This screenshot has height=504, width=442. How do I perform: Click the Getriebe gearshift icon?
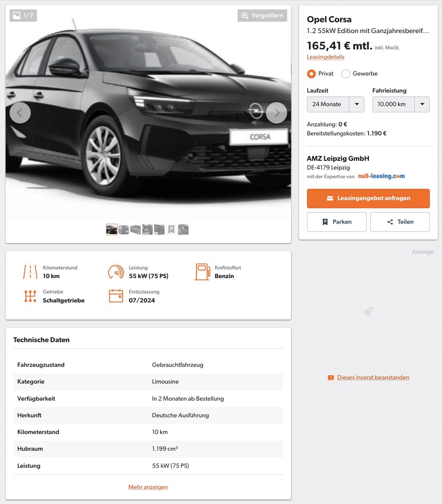coord(30,296)
